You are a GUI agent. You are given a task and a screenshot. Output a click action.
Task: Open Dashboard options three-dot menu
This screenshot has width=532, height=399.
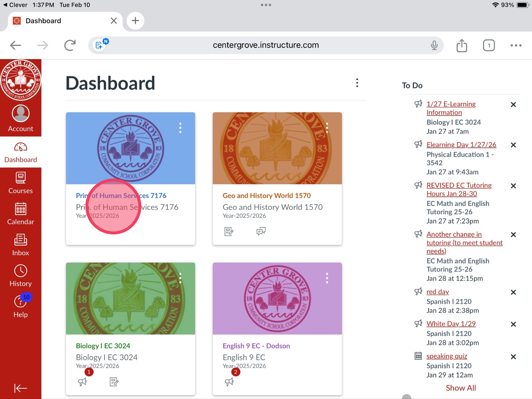[357, 83]
